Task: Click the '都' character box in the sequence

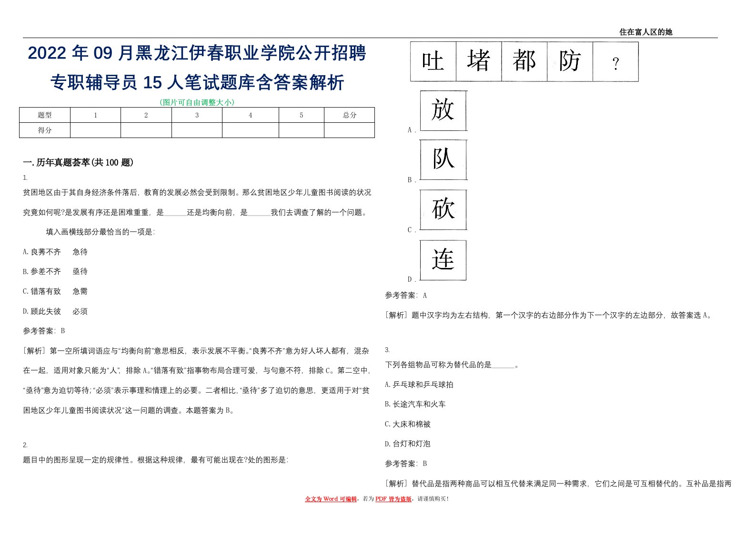Action: (524, 61)
